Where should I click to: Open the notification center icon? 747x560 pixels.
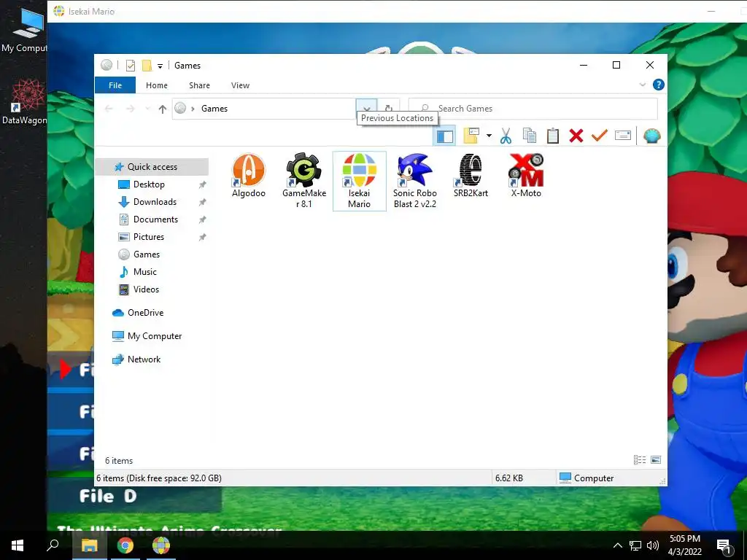(724, 546)
